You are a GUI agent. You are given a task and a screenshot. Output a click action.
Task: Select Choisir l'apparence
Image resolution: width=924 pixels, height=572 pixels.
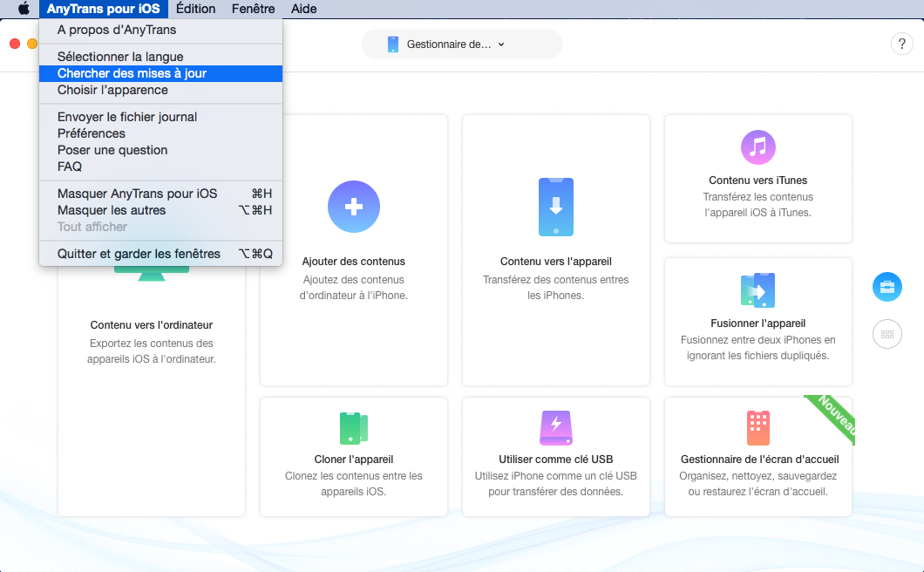pyautogui.click(x=161, y=90)
